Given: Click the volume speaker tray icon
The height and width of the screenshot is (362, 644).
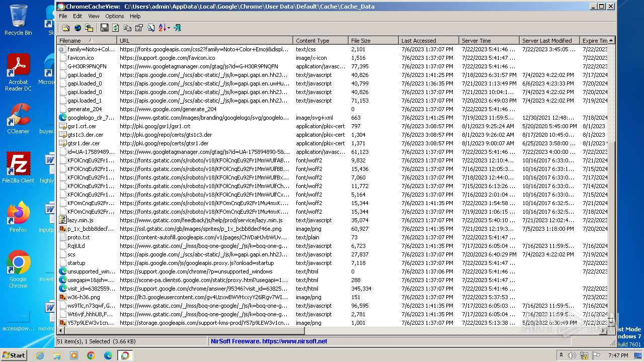Looking at the screenshot, I should (572, 355).
